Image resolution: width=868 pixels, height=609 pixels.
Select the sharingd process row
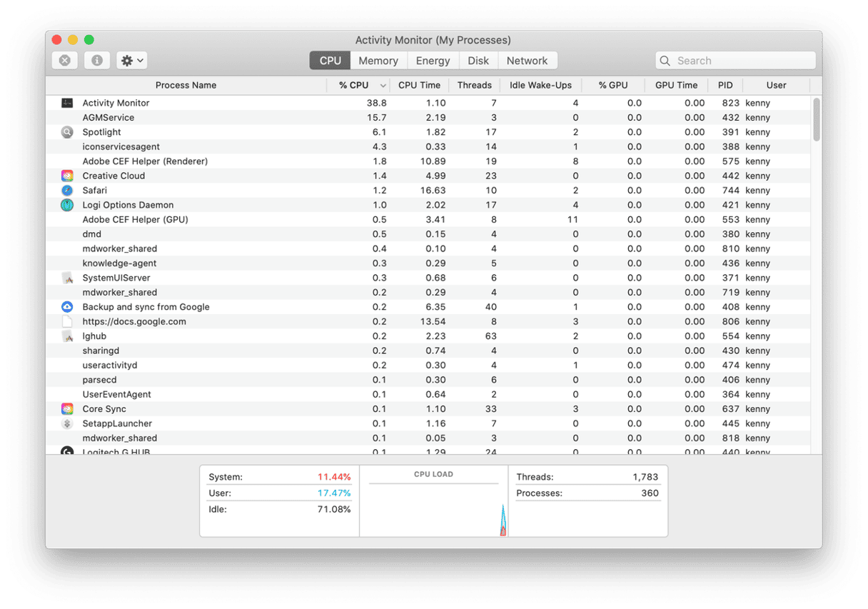click(428, 351)
